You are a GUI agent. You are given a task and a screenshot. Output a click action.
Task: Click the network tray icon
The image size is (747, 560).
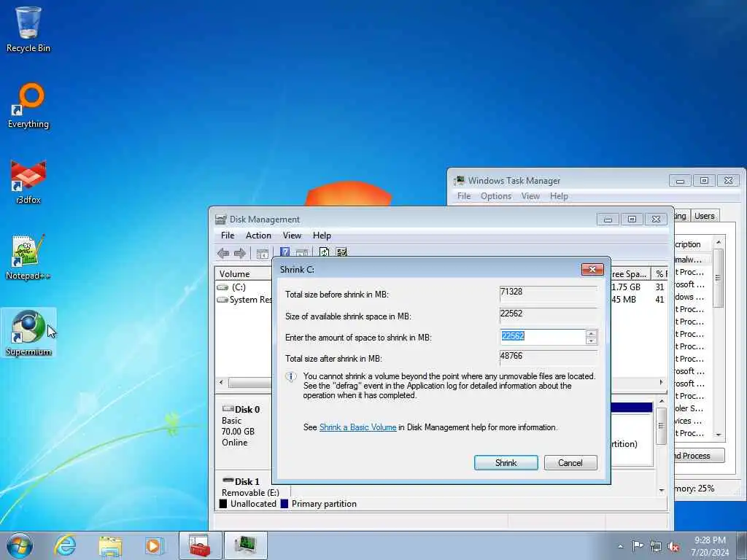tap(656, 547)
